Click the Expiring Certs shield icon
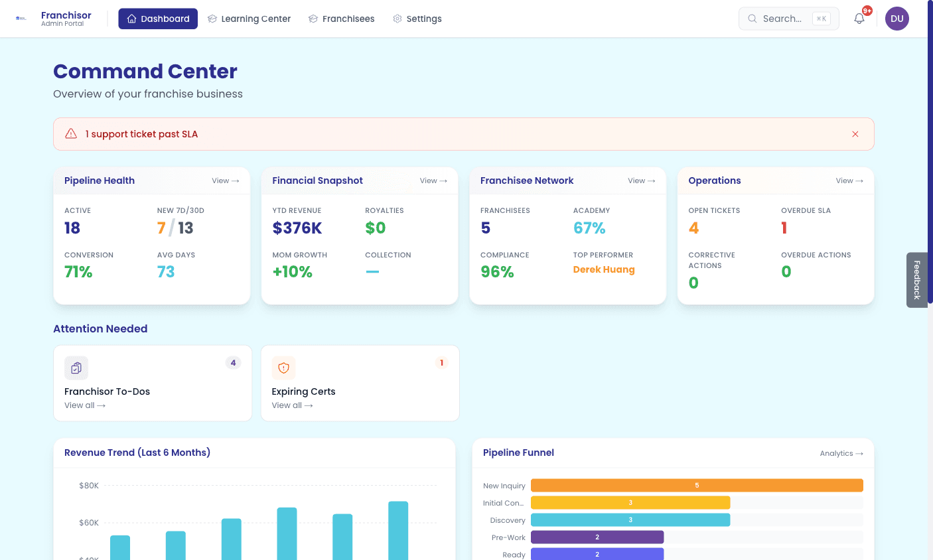 coord(283,368)
